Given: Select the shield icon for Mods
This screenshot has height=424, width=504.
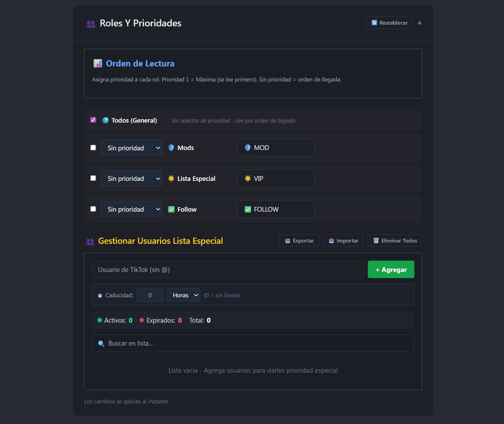Looking at the screenshot, I should 171,148.
